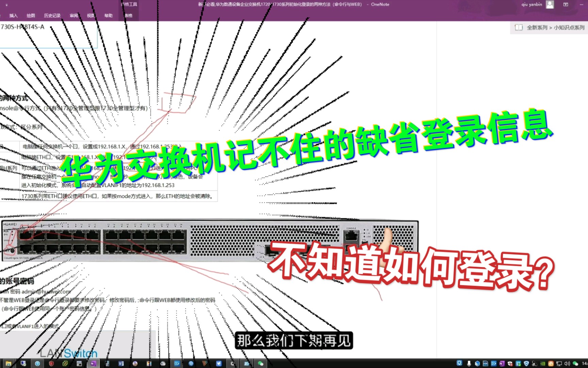
Task: Start Internet Explorer from the taskbar
Action: point(37,364)
